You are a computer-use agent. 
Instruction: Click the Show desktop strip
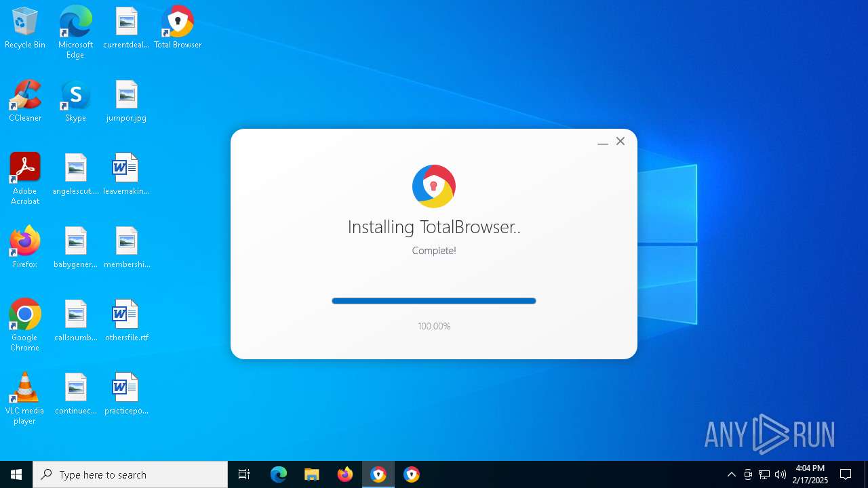[866, 474]
